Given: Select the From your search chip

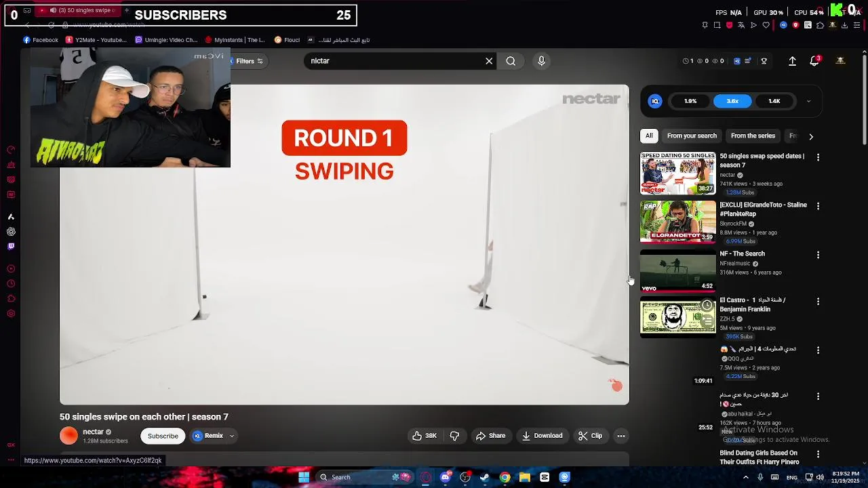Looking at the screenshot, I should 692,136.
